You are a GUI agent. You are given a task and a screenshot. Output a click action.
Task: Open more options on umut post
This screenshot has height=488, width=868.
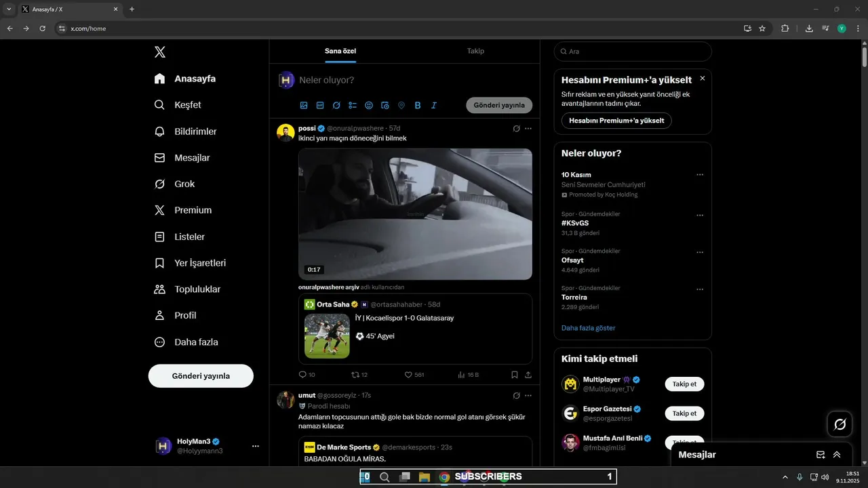[x=528, y=395]
